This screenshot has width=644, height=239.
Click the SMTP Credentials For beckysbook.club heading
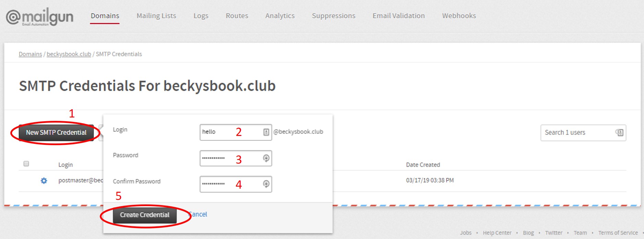coord(147,86)
